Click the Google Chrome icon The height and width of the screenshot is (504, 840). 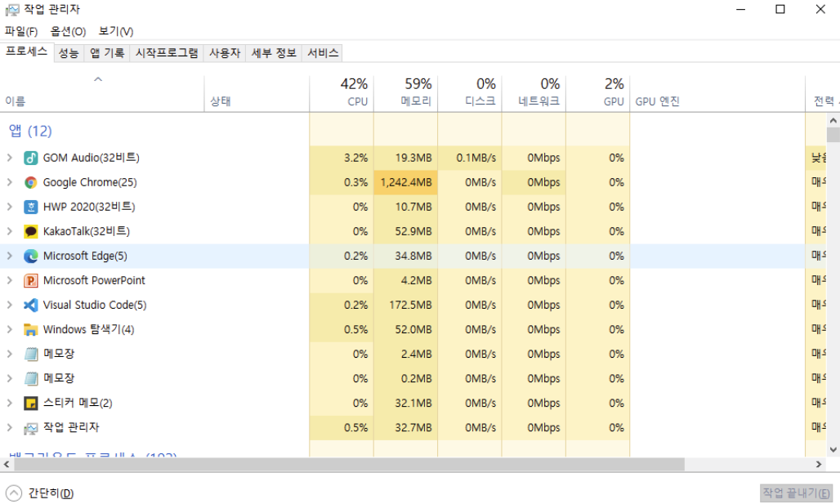(30, 183)
